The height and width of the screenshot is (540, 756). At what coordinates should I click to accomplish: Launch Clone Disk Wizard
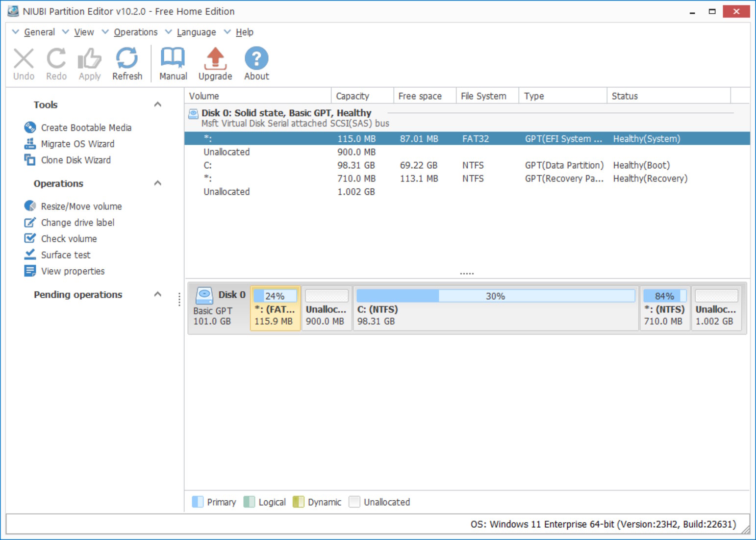pyautogui.click(x=76, y=160)
